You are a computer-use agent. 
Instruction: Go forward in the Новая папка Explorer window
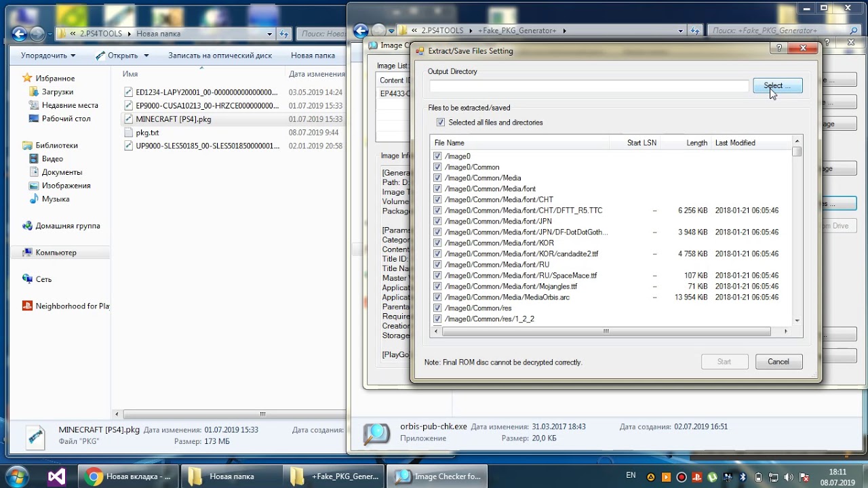pyautogui.click(x=37, y=34)
